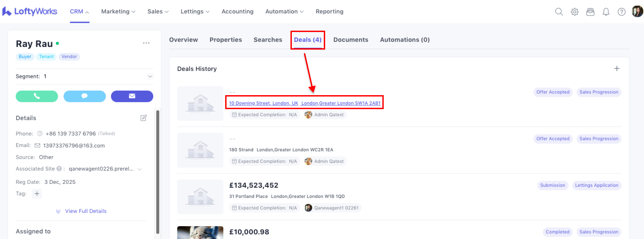
Task: Open settings gear icon in header
Action: click(x=574, y=12)
